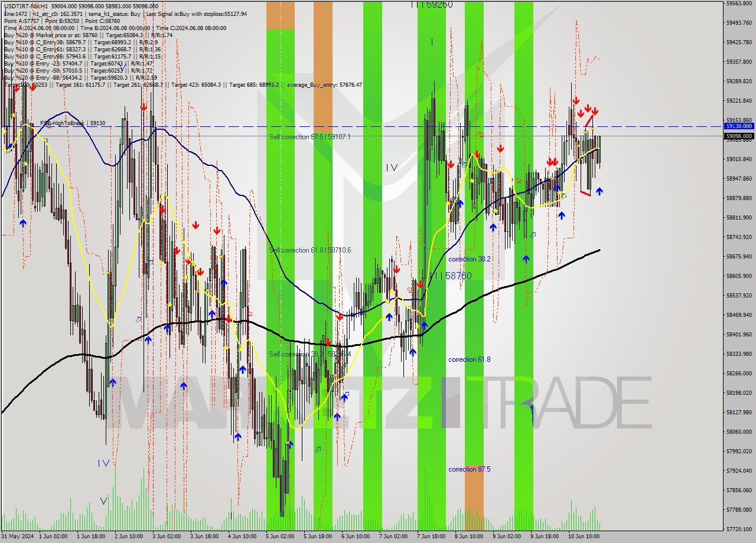
Task: Click the 59015.260 price axis value
Action: 739,159
